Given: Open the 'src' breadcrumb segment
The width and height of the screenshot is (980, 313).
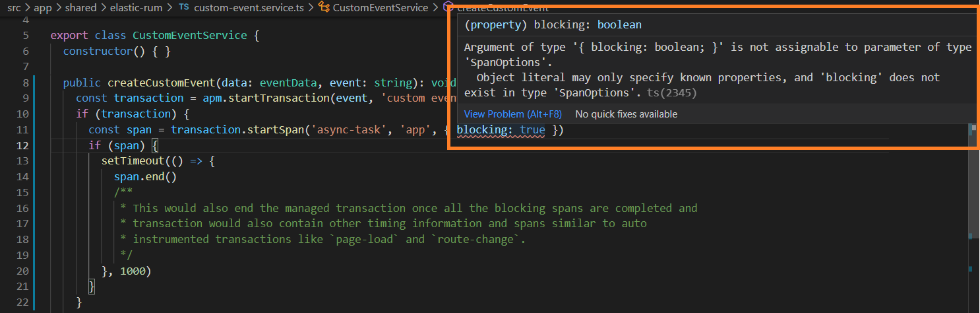Looking at the screenshot, I should click(14, 7).
